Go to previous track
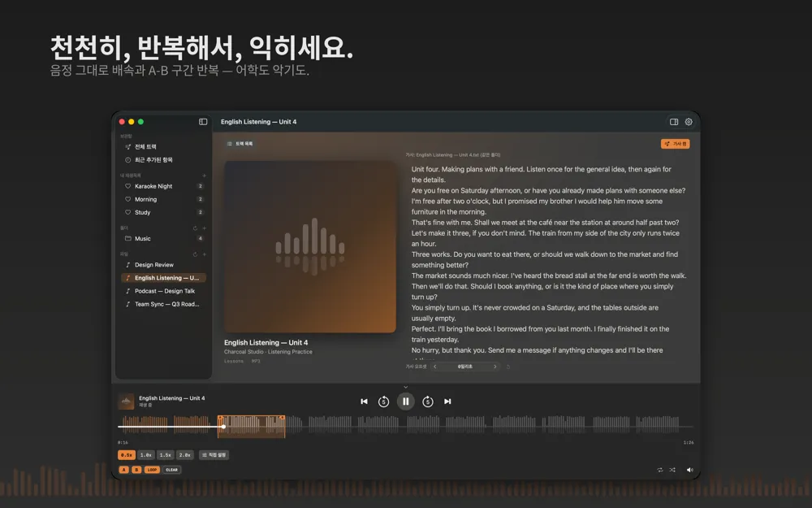Viewport: 812px width, 508px height. 364,402
